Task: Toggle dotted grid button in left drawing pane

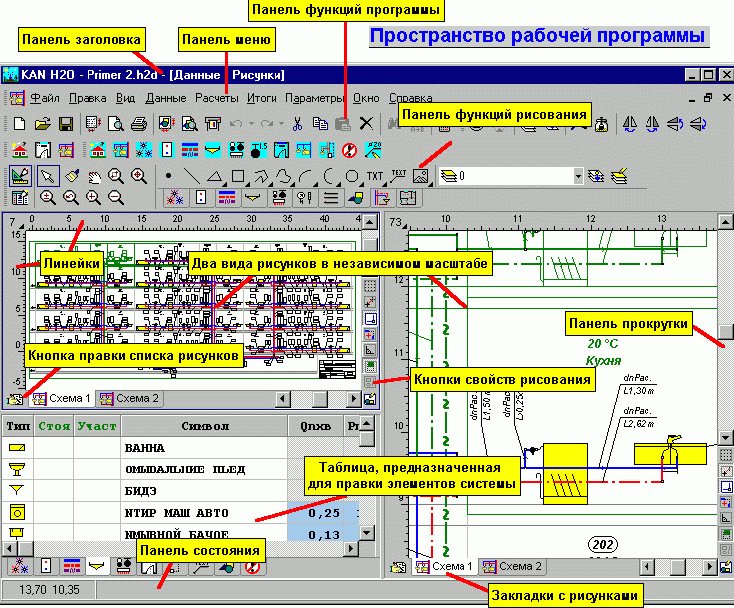Action: pos(370,286)
